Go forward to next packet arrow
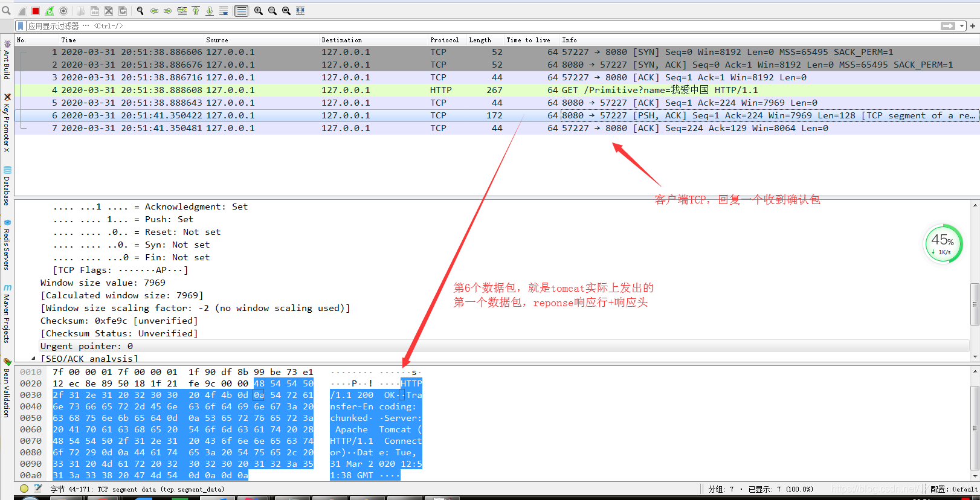 168,11
